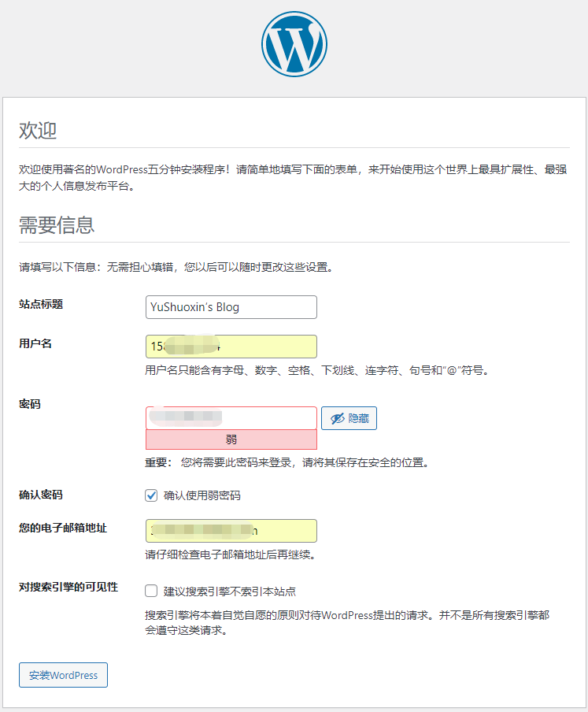Viewport: 588px width, 712px height.
Task: Focus the 站点标题 field containing YuShuoxin's Blog
Action: click(231, 307)
